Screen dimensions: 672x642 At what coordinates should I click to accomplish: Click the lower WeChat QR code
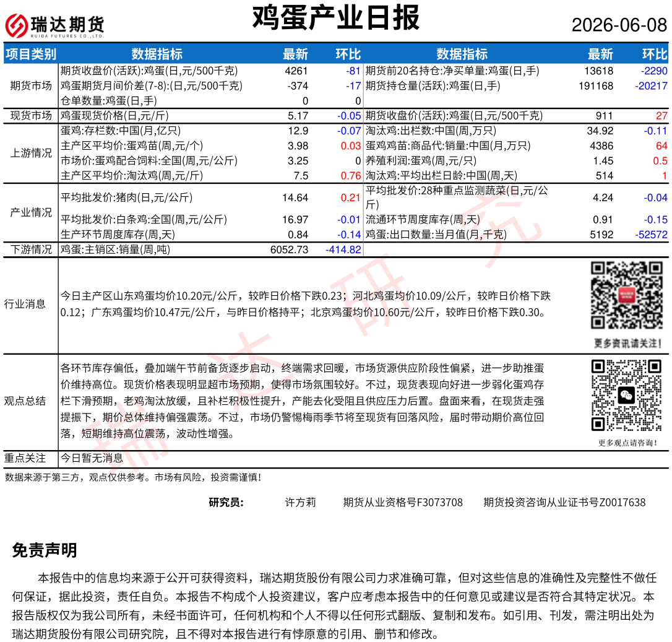pyautogui.click(x=627, y=395)
